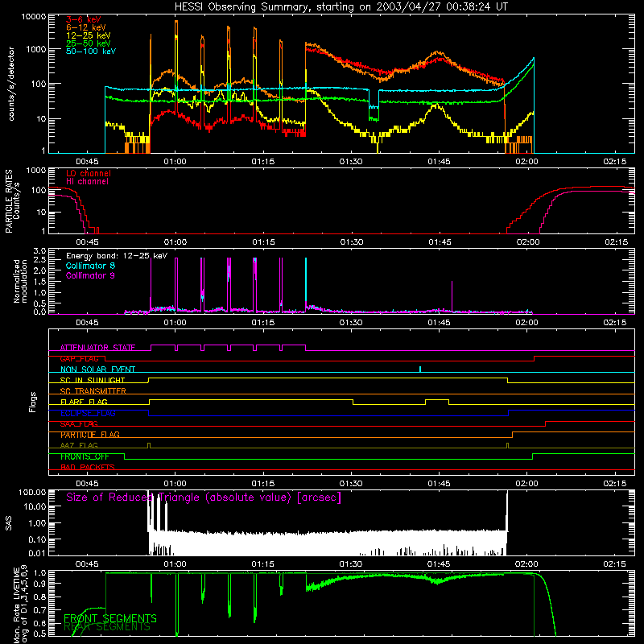This screenshot has width=644, height=644.
Task: Select the green FRONTS_OFF label
Action: click(x=85, y=456)
